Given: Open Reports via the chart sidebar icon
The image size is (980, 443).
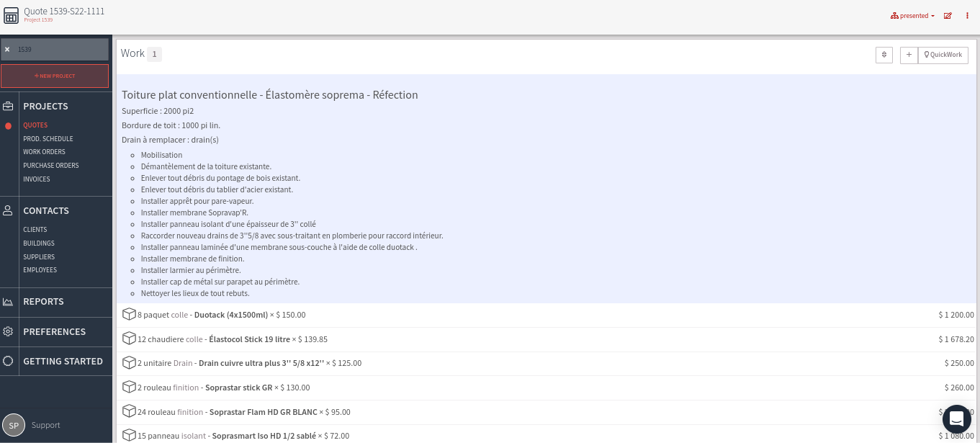Looking at the screenshot, I should pyautogui.click(x=8, y=302).
